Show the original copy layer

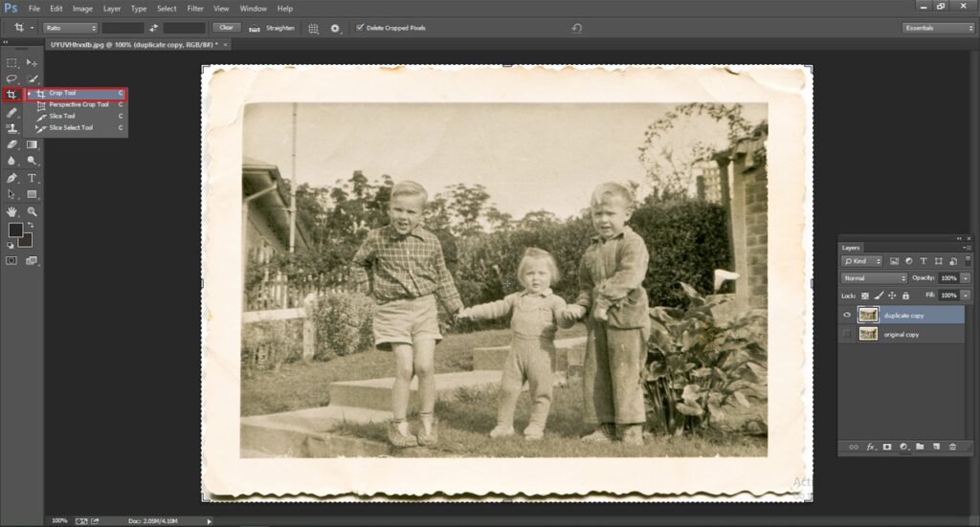coord(847,334)
